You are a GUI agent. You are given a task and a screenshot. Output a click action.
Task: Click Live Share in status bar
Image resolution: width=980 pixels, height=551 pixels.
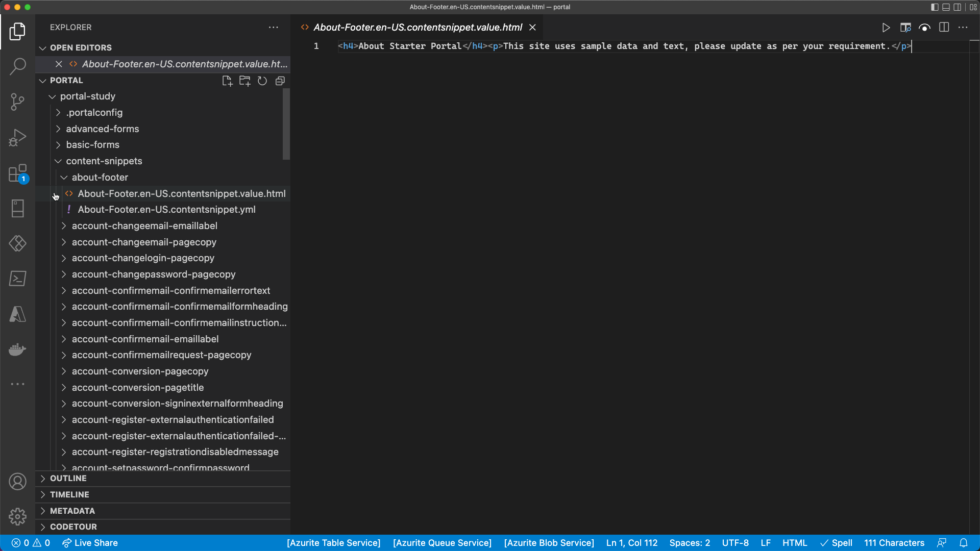tap(90, 543)
